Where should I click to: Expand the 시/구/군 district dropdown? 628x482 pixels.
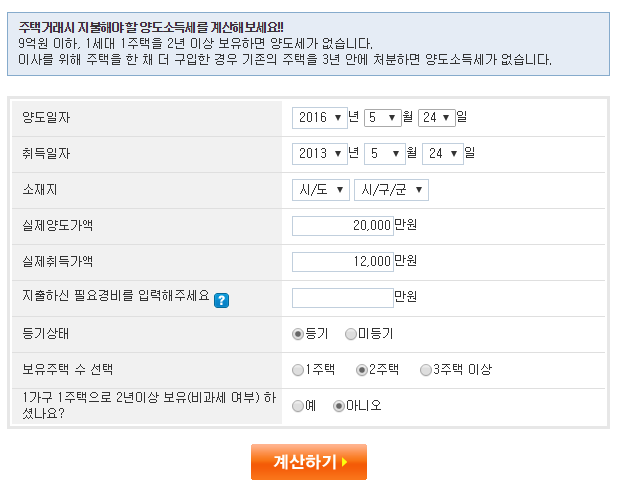click(391, 190)
